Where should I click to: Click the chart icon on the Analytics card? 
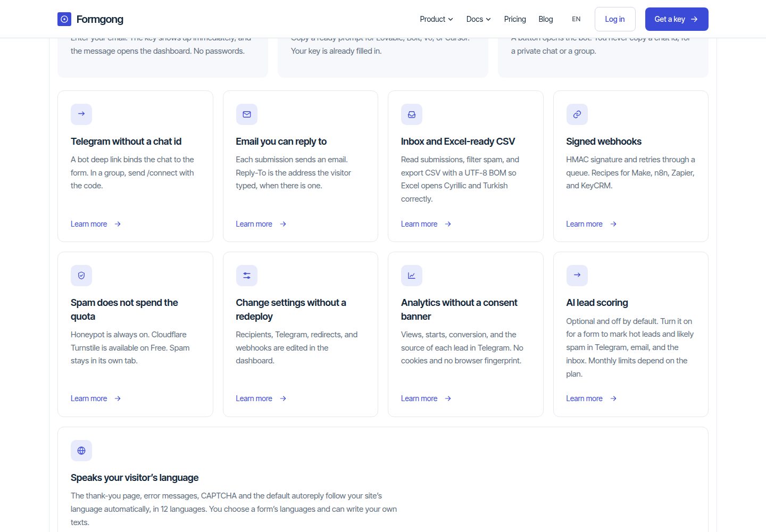pyautogui.click(x=412, y=275)
